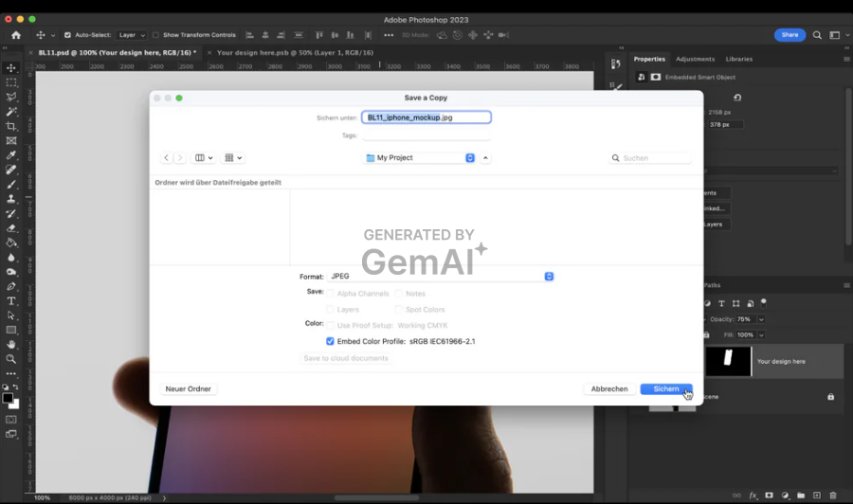The width and height of the screenshot is (853, 504).
Task: Select the Type tool
Action: tap(10, 300)
